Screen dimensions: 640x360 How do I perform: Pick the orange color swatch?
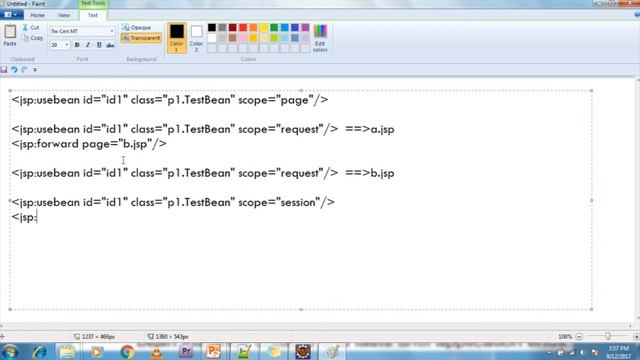point(253,27)
